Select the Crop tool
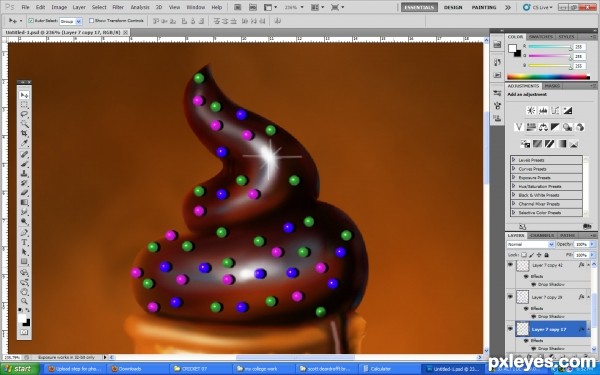 (x=24, y=133)
